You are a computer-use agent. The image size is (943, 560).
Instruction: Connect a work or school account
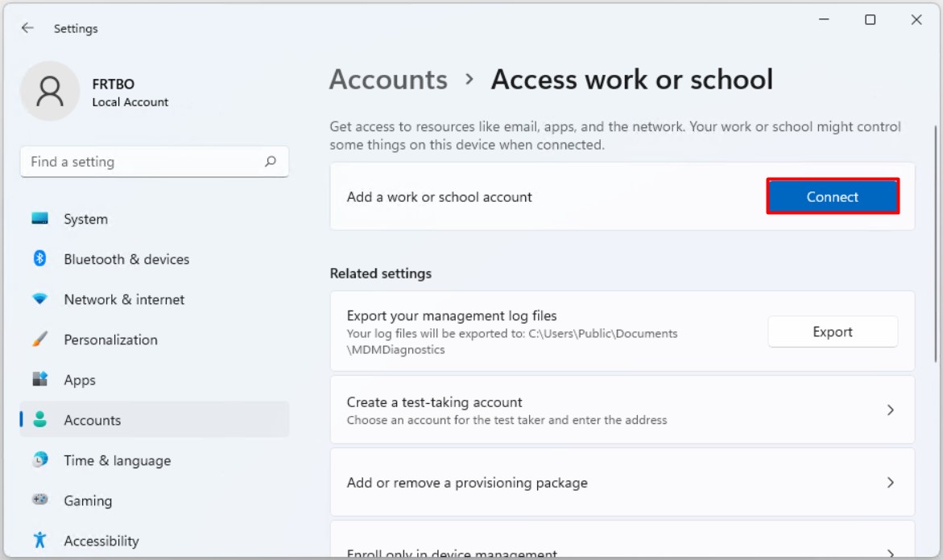point(833,196)
